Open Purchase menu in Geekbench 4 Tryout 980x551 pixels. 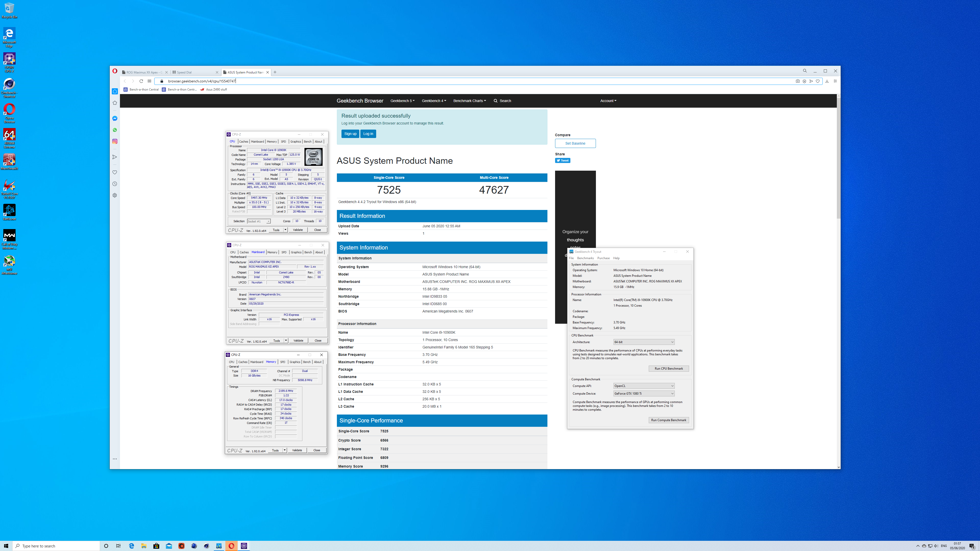pos(603,258)
